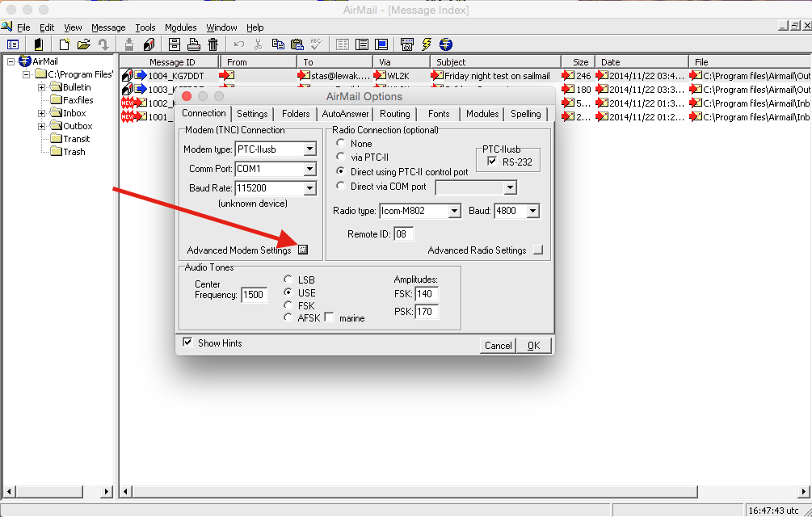
Task: Open the Radio type dropdown
Action: pos(454,211)
